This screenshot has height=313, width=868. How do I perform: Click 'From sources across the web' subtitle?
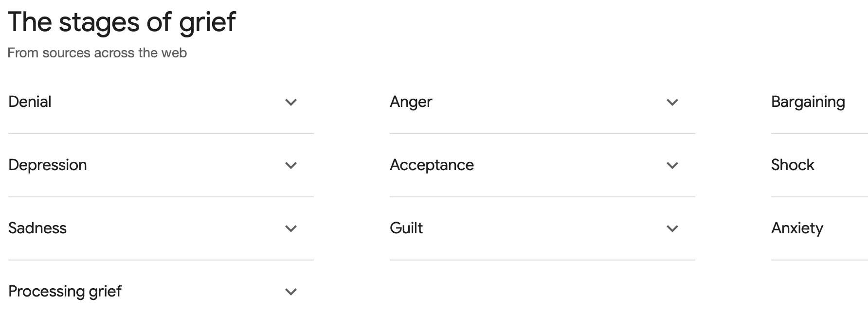pyautogui.click(x=97, y=52)
